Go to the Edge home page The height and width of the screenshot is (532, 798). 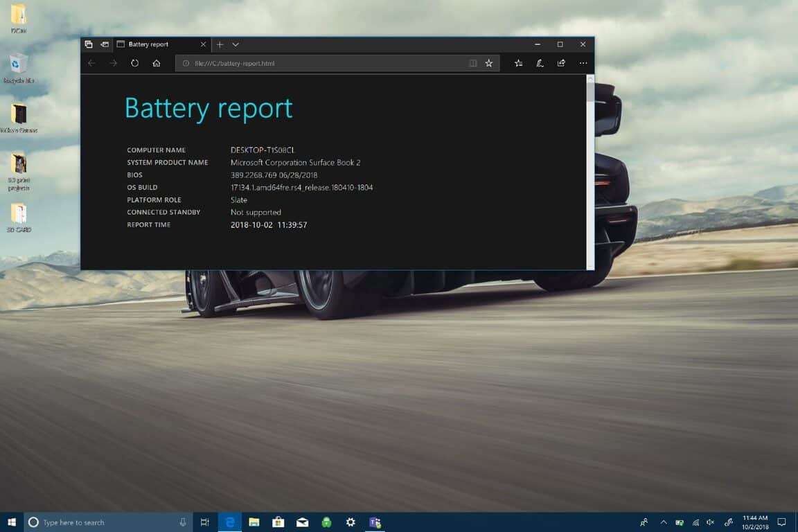(x=157, y=63)
